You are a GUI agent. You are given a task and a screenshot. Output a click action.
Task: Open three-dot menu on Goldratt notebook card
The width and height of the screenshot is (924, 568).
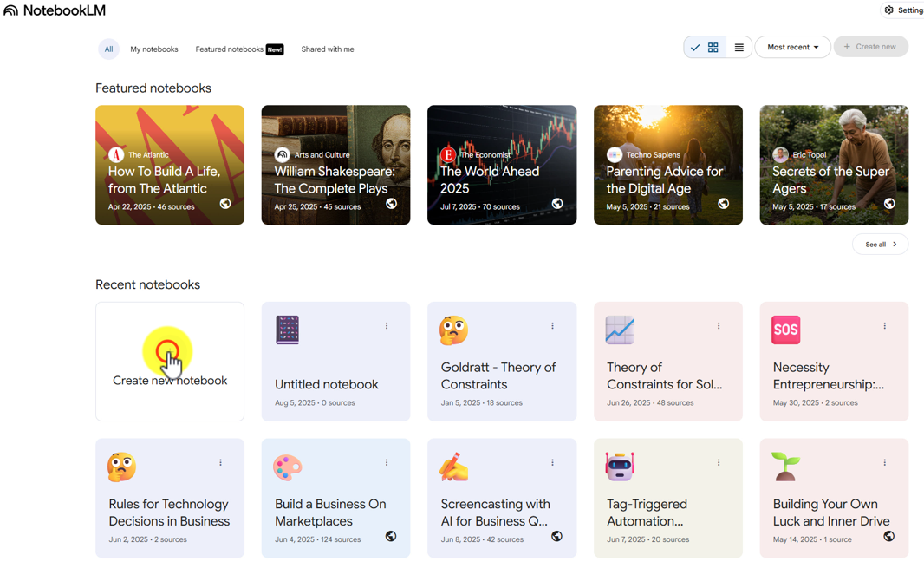[x=553, y=325]
